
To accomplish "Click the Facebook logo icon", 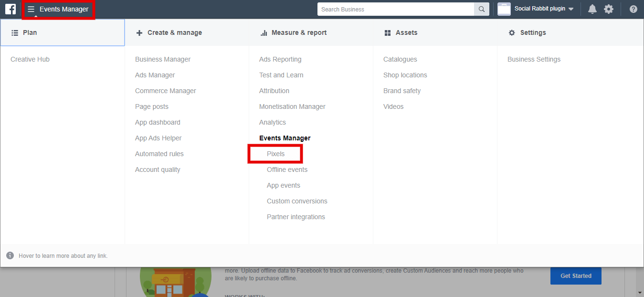I will point(11,9).
